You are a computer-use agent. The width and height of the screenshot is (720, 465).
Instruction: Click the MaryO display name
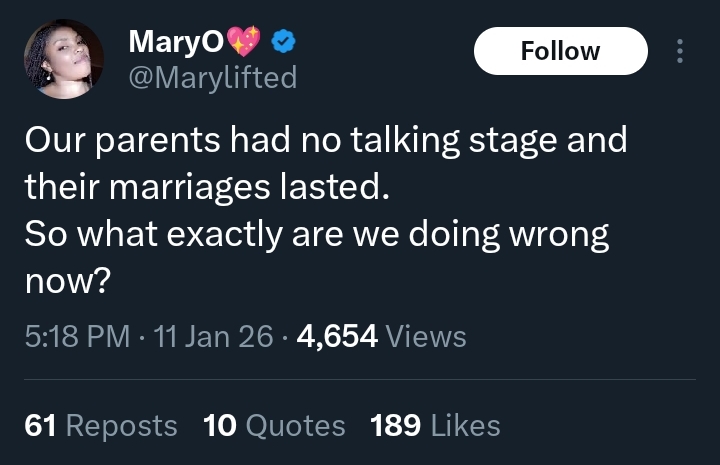[176, 41]
